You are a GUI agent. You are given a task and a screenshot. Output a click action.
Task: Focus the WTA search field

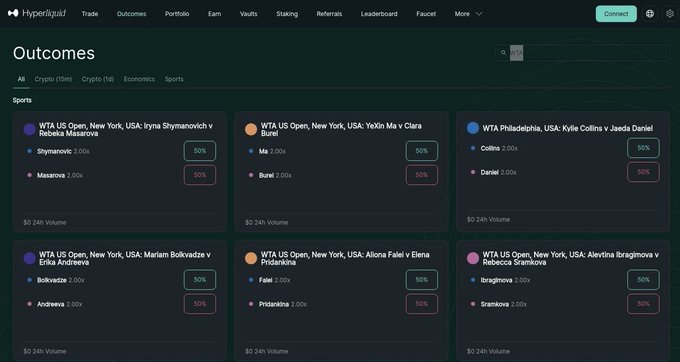tap(582, 53)
